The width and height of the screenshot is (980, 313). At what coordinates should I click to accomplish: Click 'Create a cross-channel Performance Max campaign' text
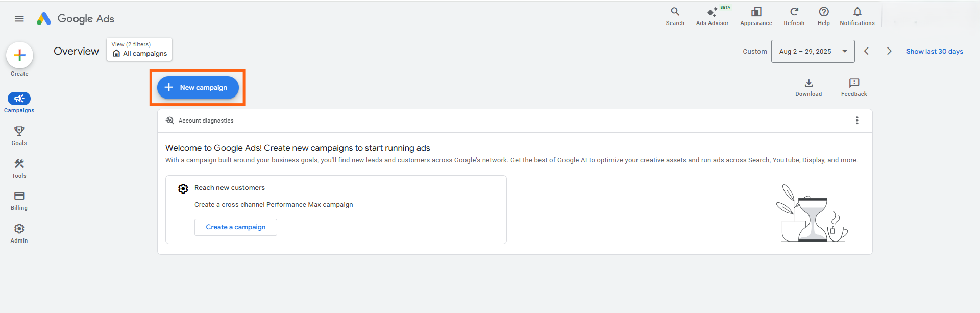[x=274, y=205]
